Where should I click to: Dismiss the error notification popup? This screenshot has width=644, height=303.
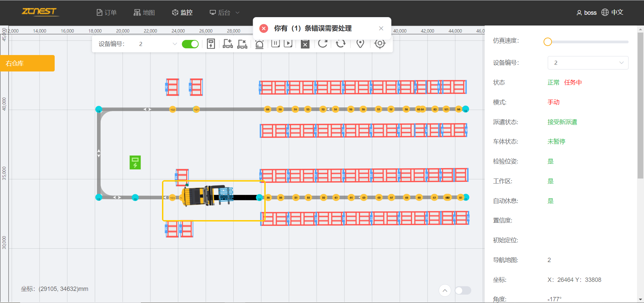tap(381, 29)
